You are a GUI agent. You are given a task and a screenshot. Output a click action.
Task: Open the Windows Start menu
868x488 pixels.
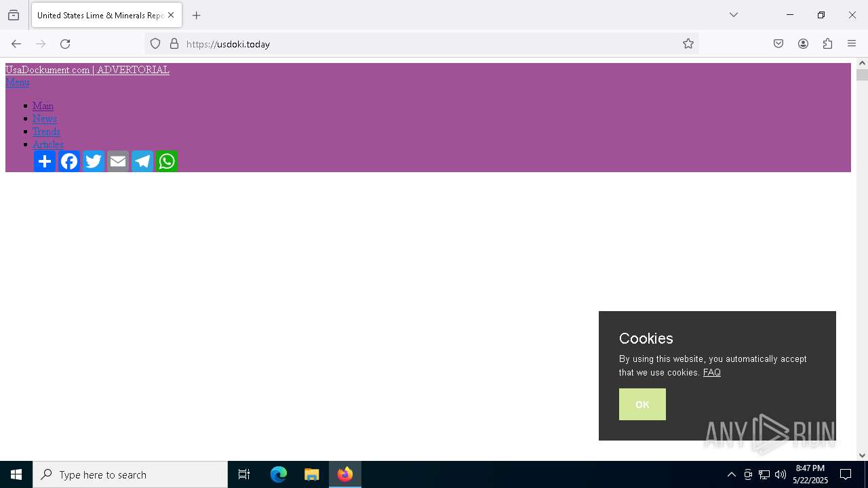(x=16, y=474)
